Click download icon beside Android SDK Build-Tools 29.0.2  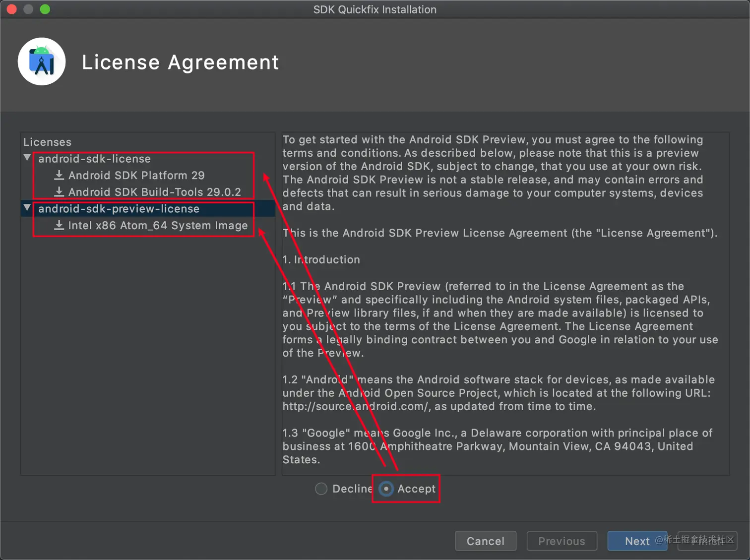coord(59,192)
